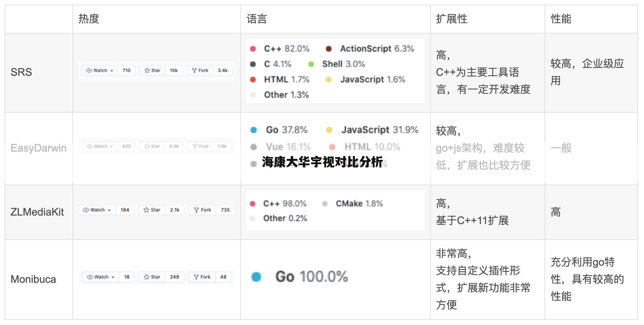
Task: Click the fork icon in Monibuca row
Action: (x=196, y=277)
